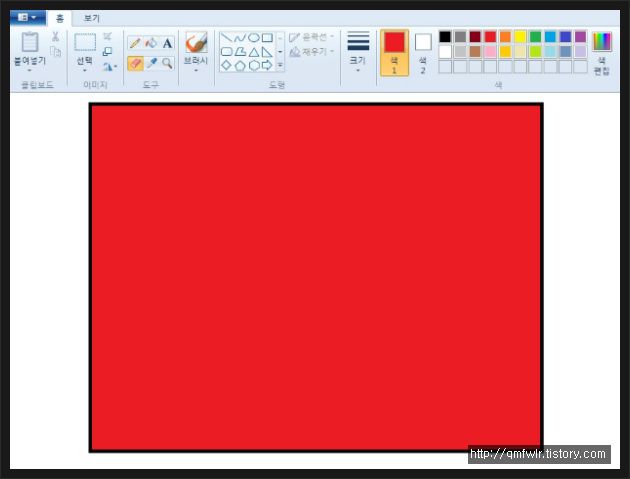Open the 채우기 fill dropdown

point(312,51)
